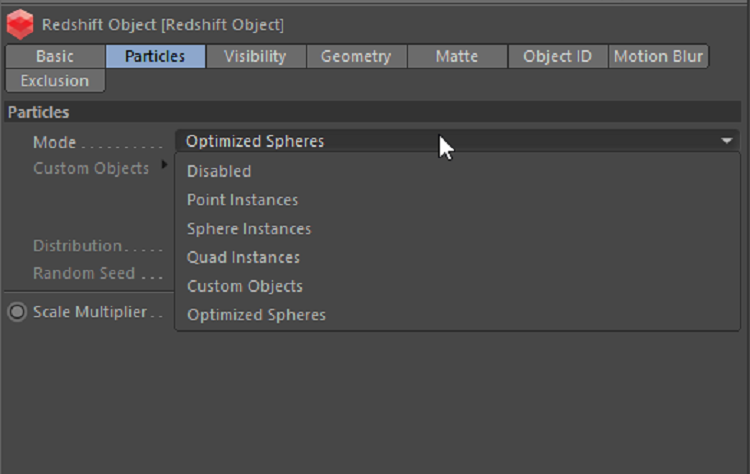Select the Particles tab
The image size is (750, 474).
(156, 56)
